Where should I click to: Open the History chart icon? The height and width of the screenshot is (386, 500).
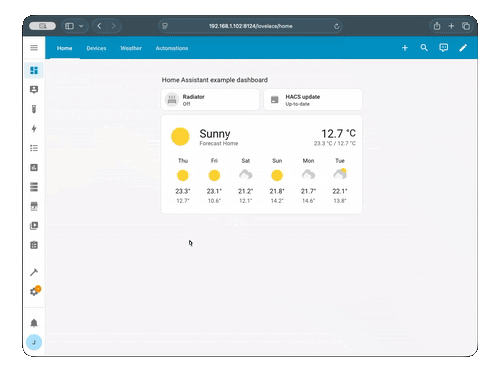(34, 167)
